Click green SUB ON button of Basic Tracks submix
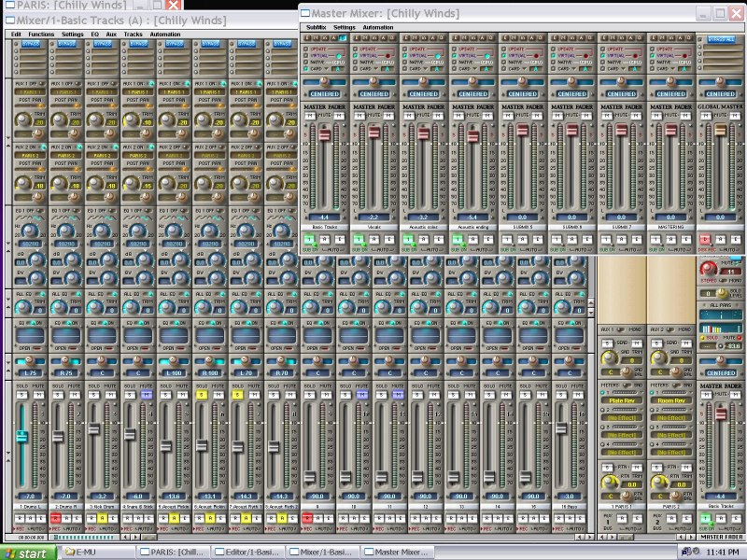Viewport: 747px width, 560px height. pyautogui.click(x=310, y=239)
